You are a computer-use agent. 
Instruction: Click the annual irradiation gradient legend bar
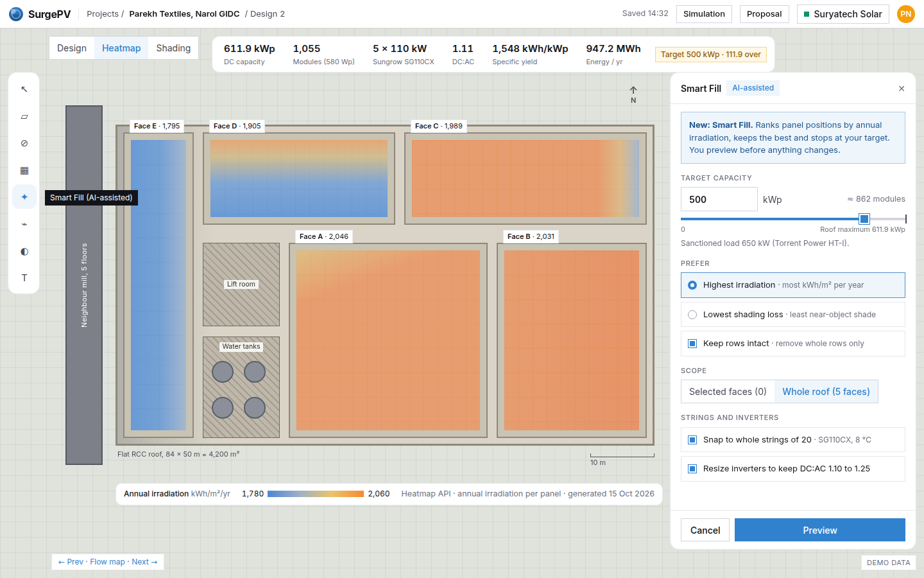coord(316,494)
